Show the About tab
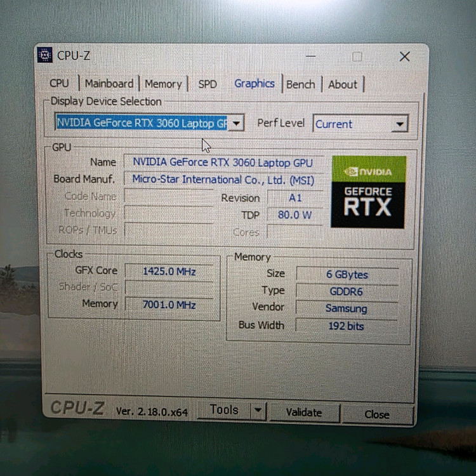The height and width of the screenshot is (476, 476). 343,84
